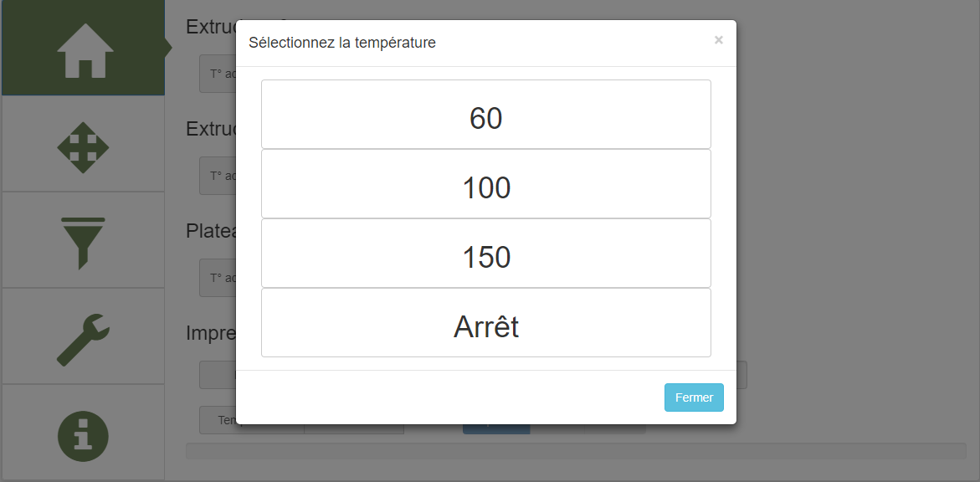The height and width of the screenshot is (482, 980).
Task: Dismiss the dialog with the × icon
Action: (x=718, y=40)
